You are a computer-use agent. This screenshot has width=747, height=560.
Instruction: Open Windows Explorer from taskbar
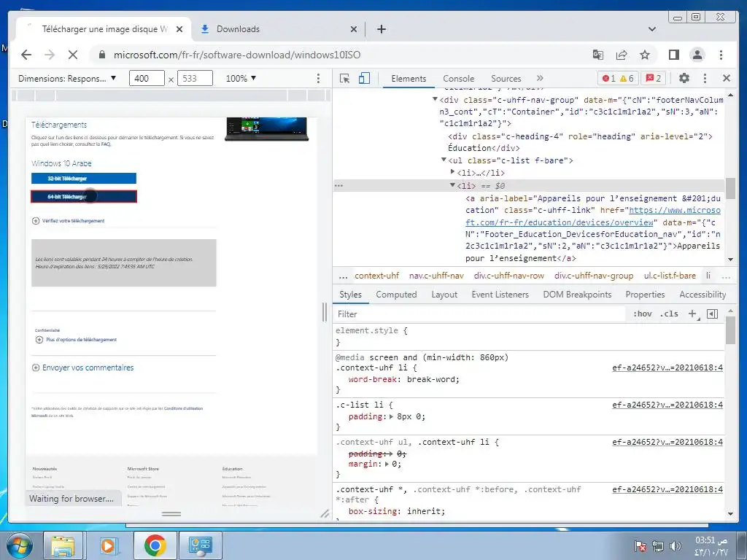63,545
